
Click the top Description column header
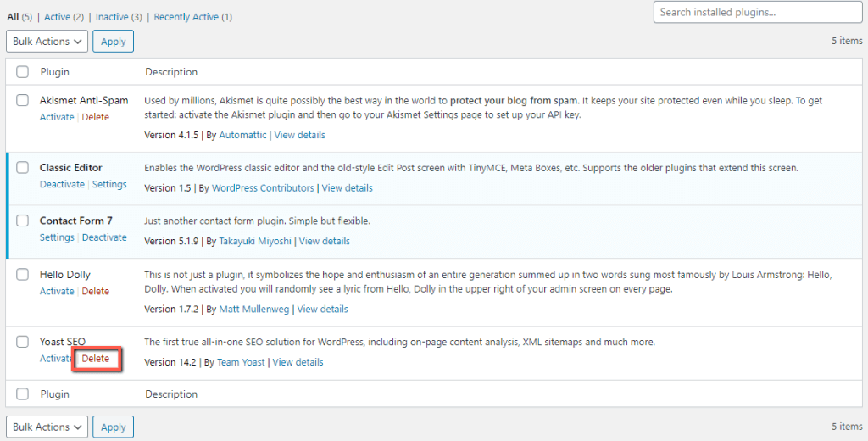pos(171,72)
